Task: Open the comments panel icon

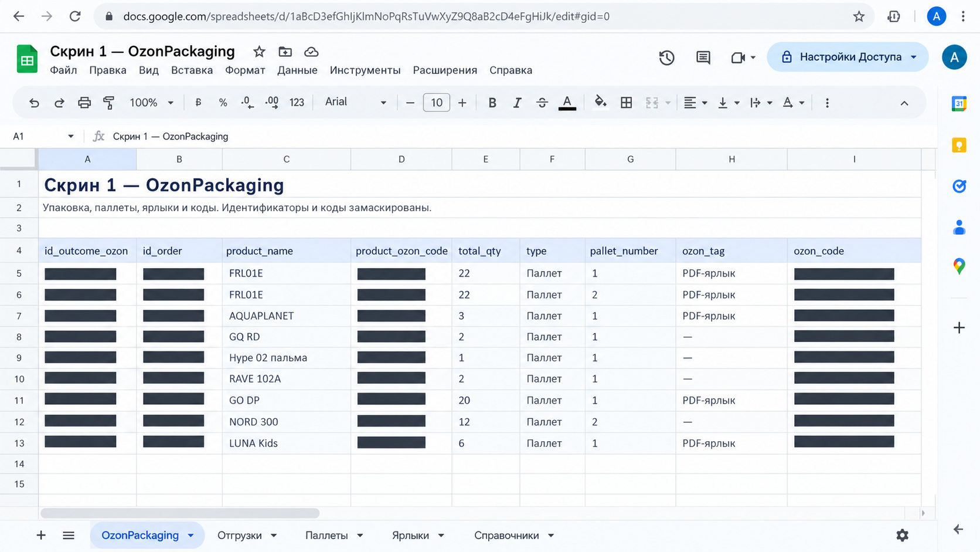Action: pyautogui.click(x=703, y=57)
